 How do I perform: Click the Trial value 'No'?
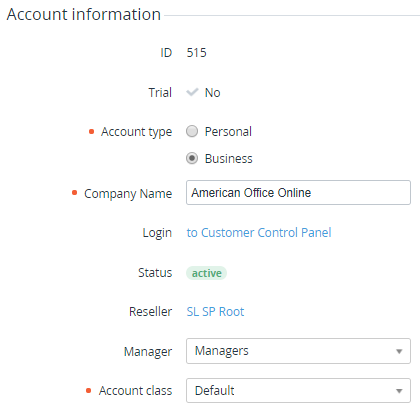(x=212, y=92)
